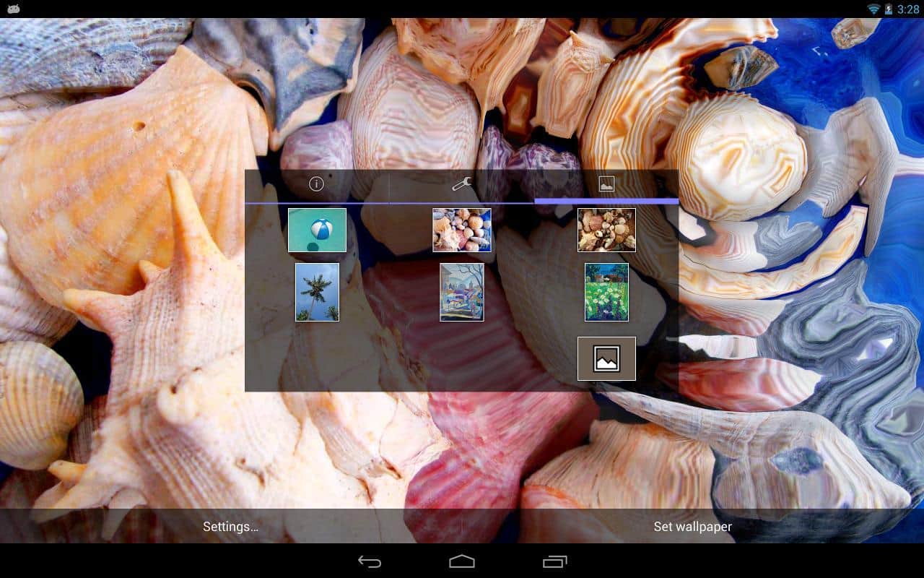Click the purple active tab indicator bar
This screenshot has height=578, width=924.
tap(606, 201)
